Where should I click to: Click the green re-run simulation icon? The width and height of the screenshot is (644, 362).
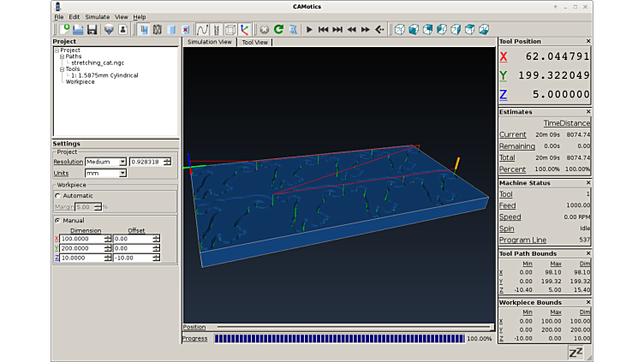tap(278, 29)
